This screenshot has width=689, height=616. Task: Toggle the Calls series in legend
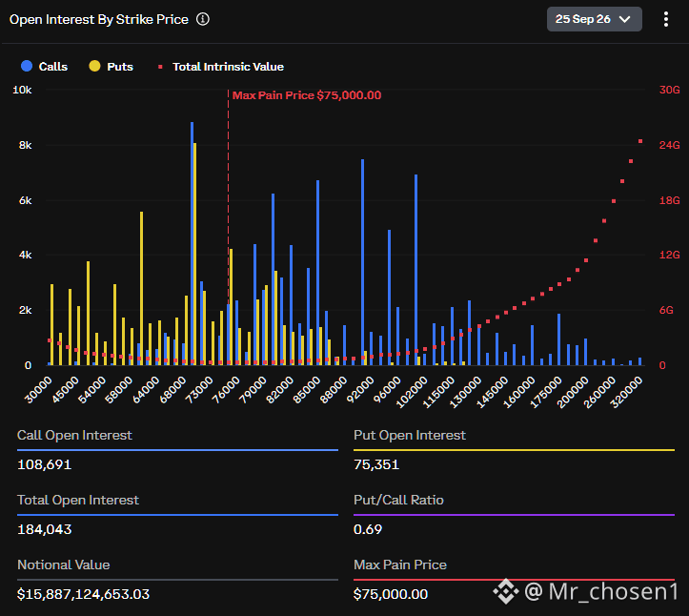point(45,67)
